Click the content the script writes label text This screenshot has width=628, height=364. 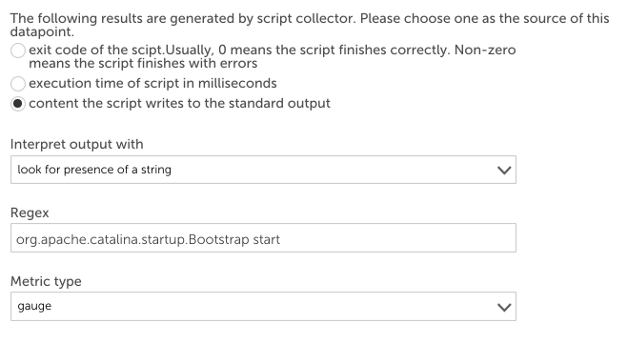(179, 103)
